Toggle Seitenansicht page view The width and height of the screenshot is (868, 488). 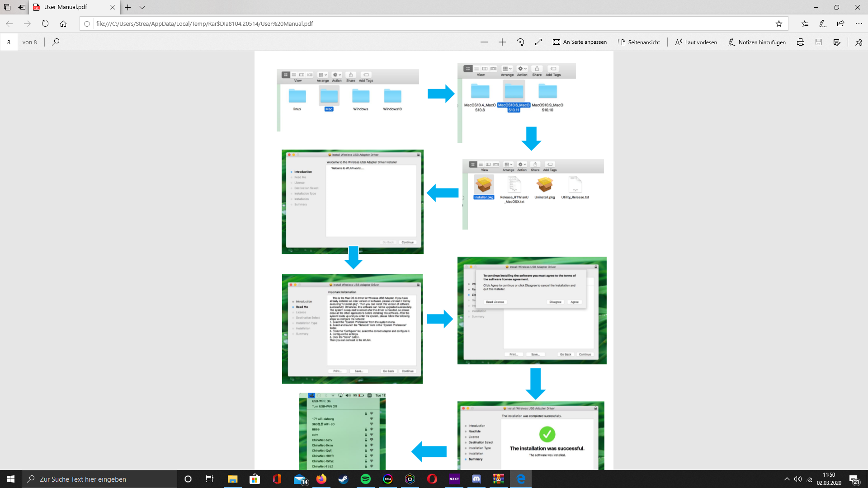[639, 42]
